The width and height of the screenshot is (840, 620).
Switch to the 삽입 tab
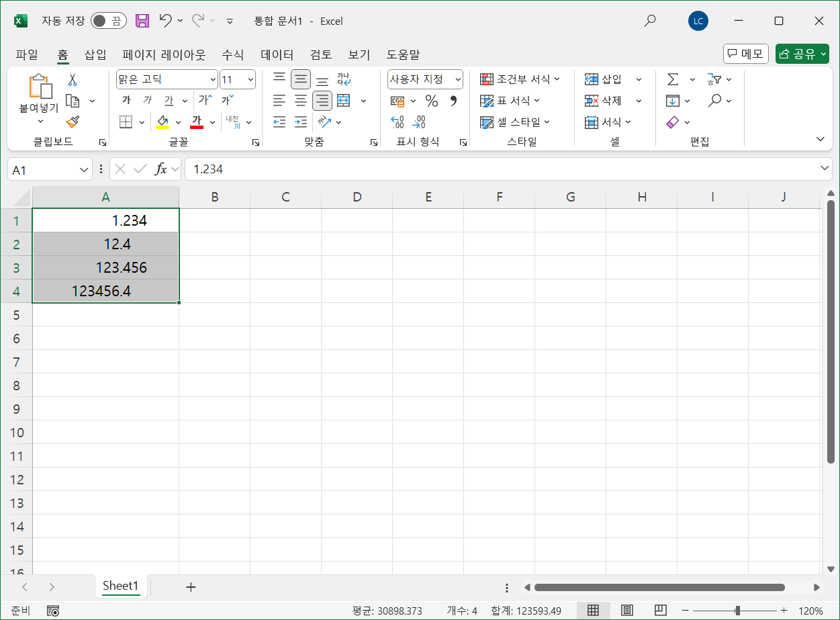click(95, 54)
